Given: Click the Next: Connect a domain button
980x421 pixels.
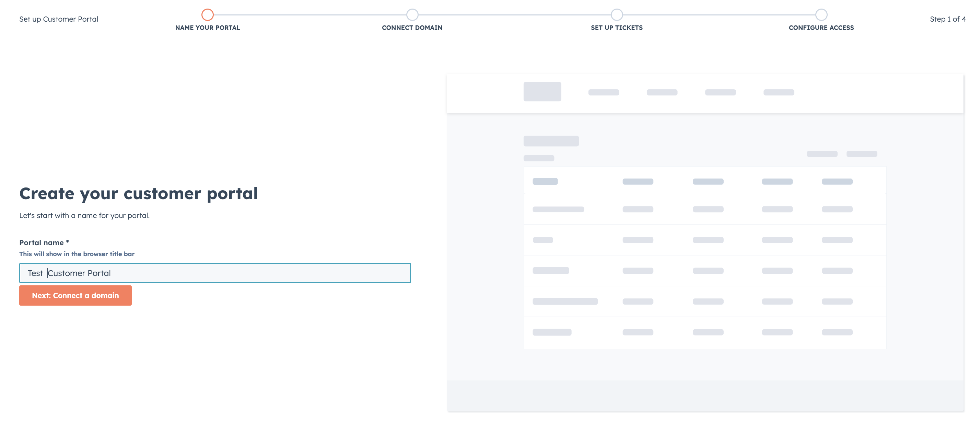Looking at the screenshot, I should tap(75, 295).
